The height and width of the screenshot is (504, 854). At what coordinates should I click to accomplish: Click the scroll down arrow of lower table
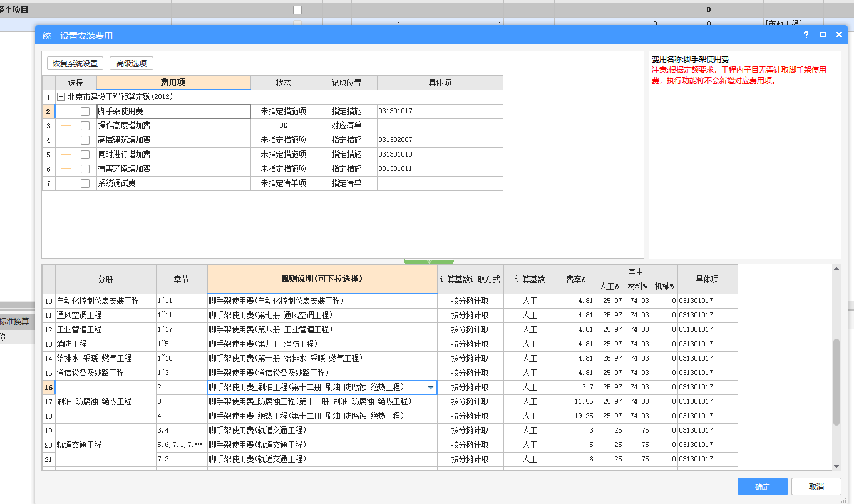[x=836, y=466]
